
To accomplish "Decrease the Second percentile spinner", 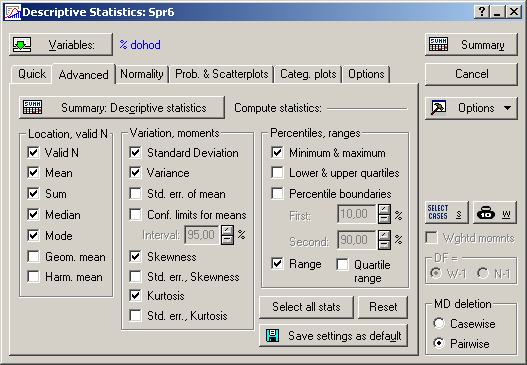I will tap(384, 244).
